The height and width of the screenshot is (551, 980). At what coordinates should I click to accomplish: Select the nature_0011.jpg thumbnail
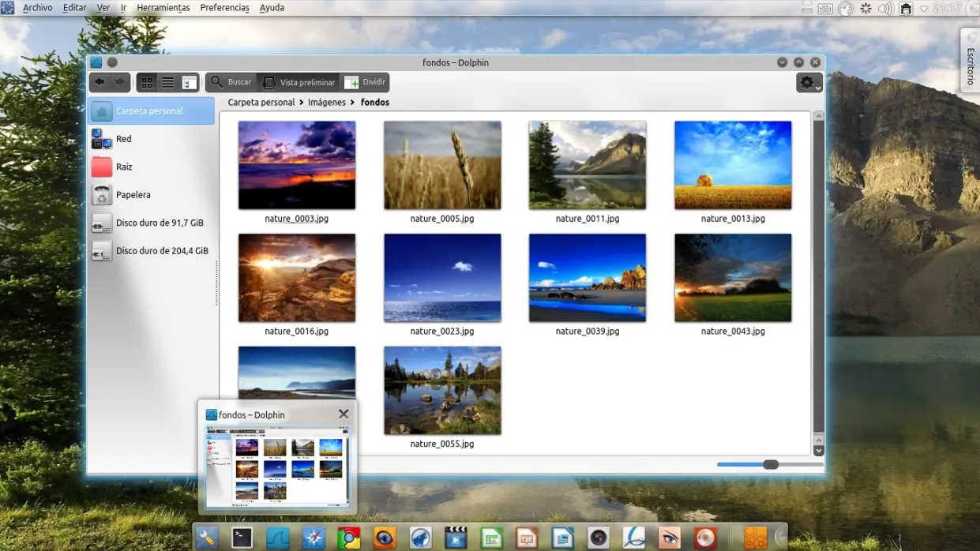point(587,165)
